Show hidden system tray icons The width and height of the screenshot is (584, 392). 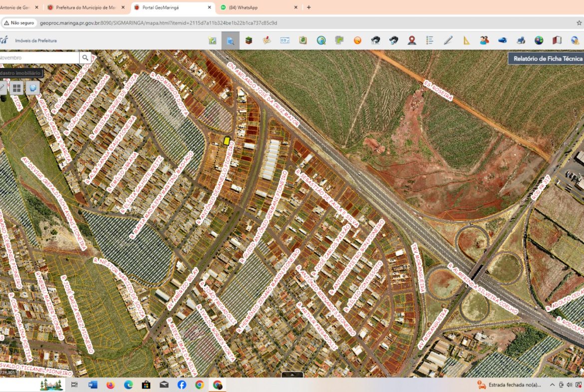click(552, 385)
